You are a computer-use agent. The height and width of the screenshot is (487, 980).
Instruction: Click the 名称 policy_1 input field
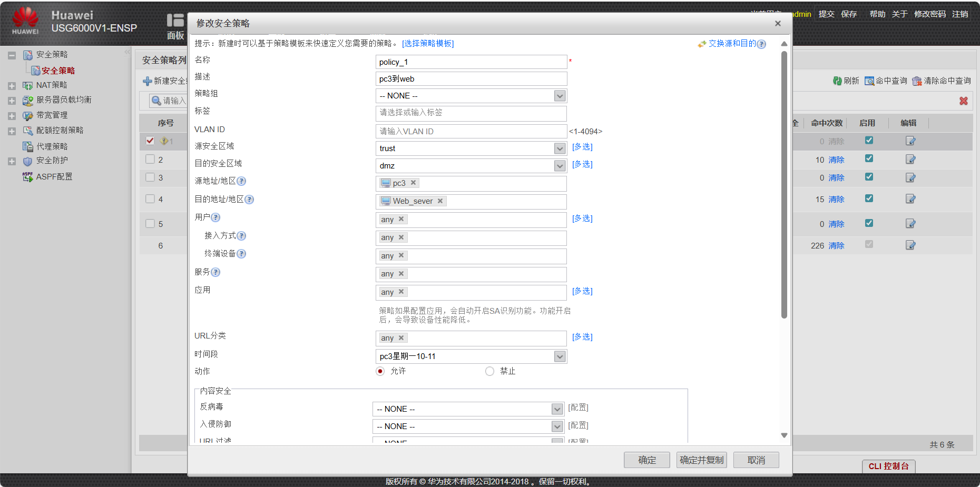(x=471, y=62)
